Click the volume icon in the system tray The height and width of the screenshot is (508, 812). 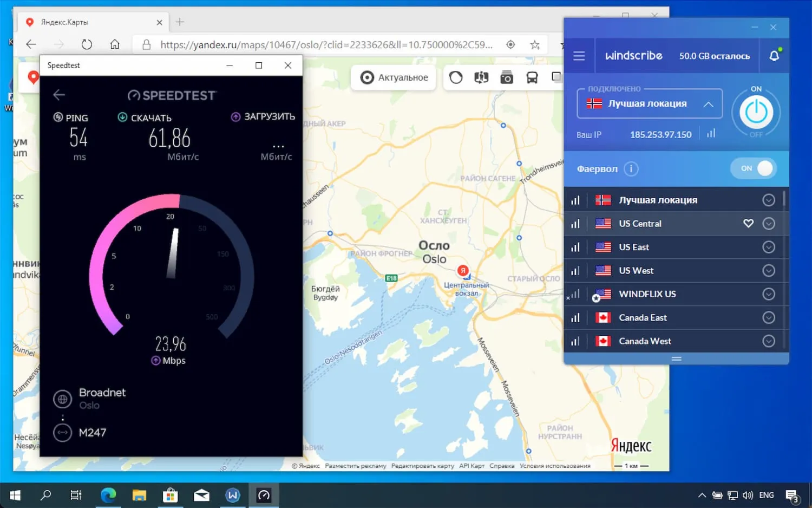(748, 495)
